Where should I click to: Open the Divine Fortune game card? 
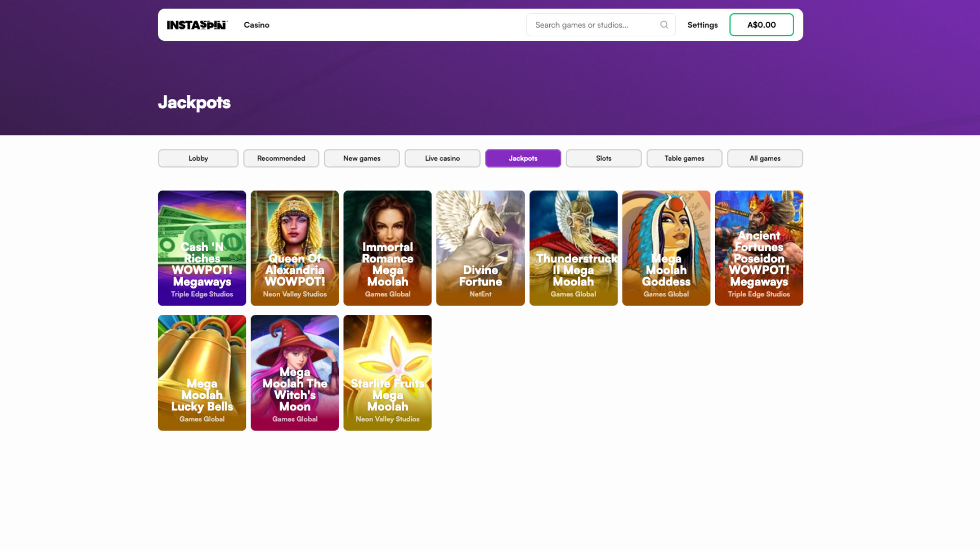pos(480,248)
